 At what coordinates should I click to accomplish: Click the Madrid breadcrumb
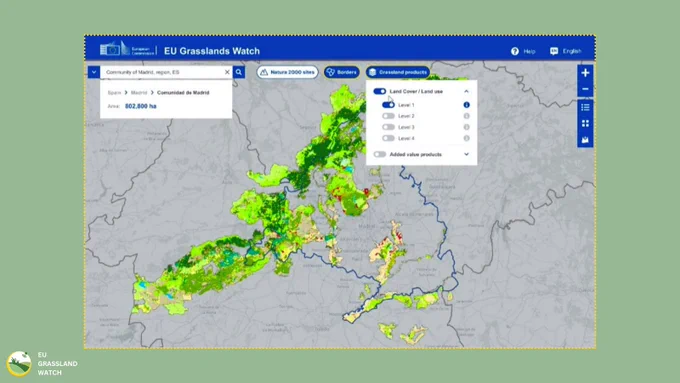139,93
